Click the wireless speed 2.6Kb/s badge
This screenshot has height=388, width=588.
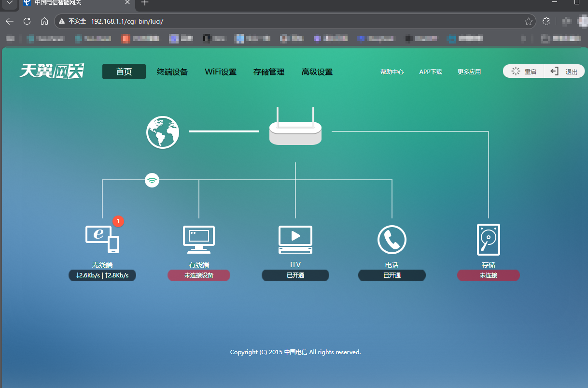102,275
